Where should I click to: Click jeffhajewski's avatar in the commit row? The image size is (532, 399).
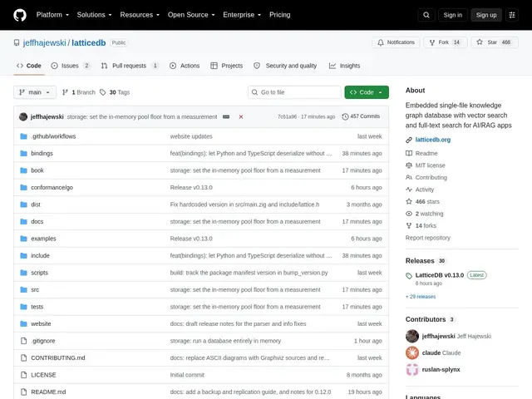pos(23,116)
